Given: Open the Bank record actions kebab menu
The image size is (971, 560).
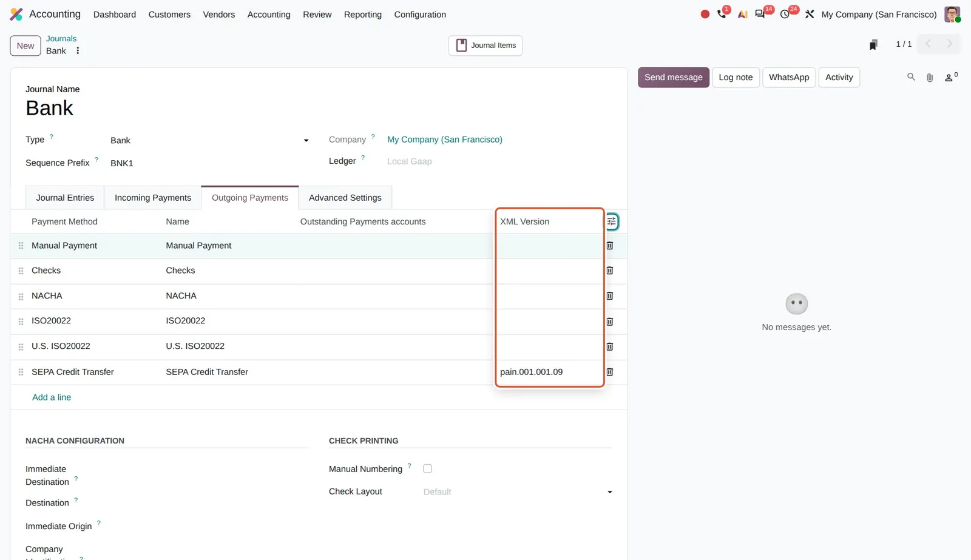Looking at the screenshot, I should pyautogui.click(x=78, y=51).
